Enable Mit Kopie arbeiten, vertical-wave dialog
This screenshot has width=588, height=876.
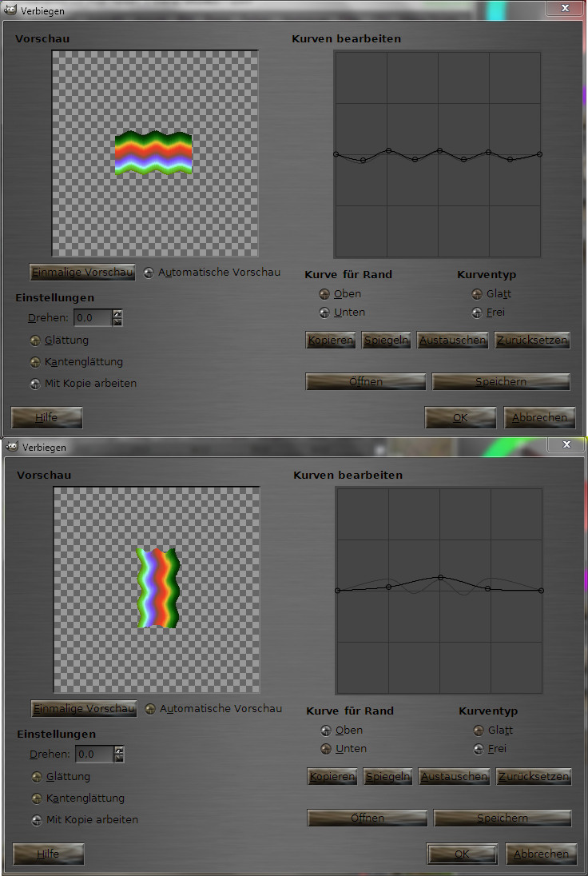(x=38, y=820)
